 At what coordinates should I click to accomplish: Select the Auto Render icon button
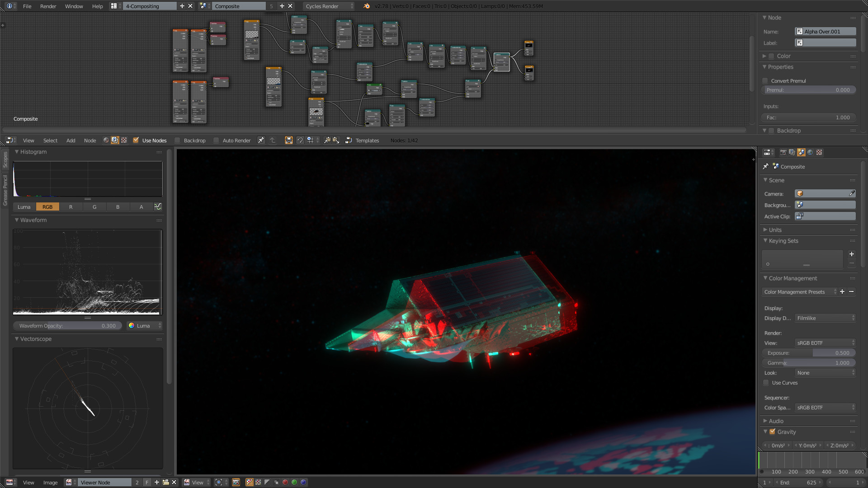pyautogui.click(x=217, y=140)
